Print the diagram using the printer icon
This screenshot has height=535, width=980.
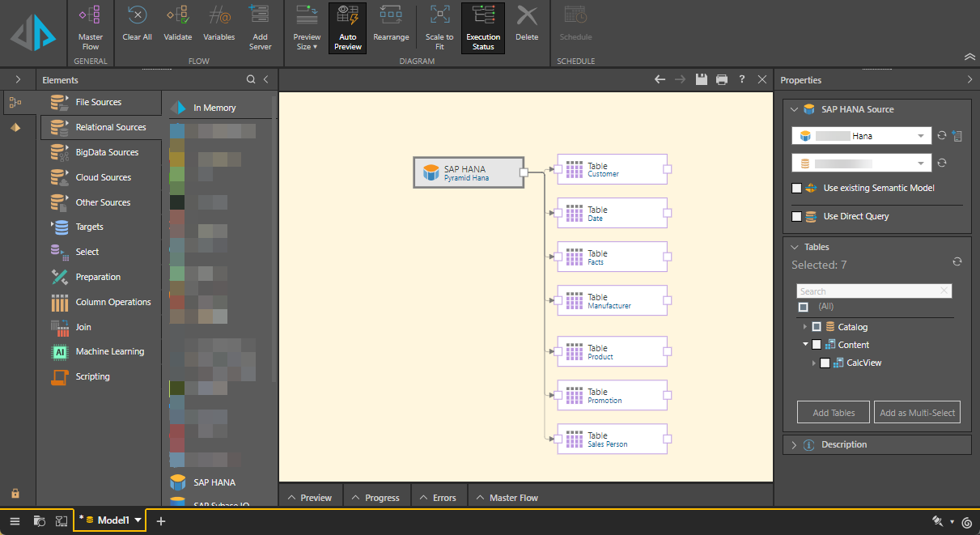(722, 79)
